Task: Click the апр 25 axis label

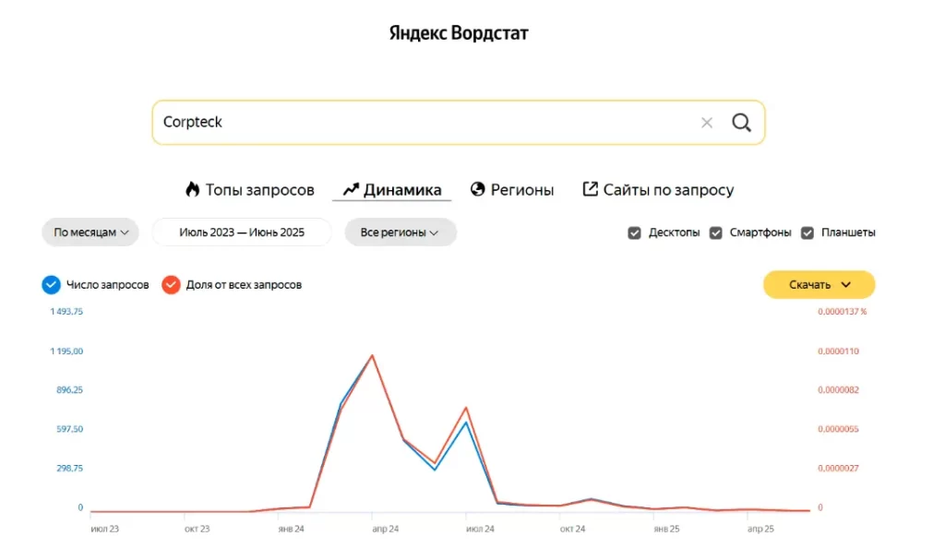Action: pos(760,529)
